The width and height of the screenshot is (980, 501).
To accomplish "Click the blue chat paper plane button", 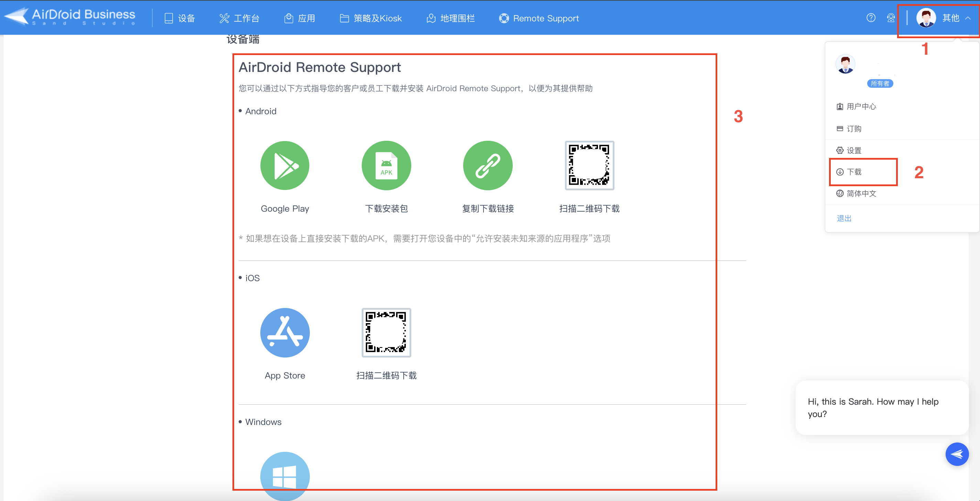I will 957,454.
